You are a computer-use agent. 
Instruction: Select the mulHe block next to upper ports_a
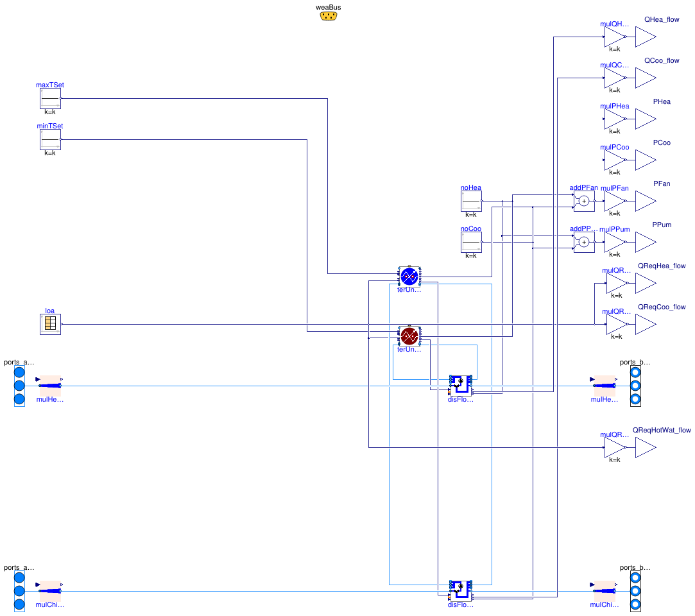click(50, 386)
